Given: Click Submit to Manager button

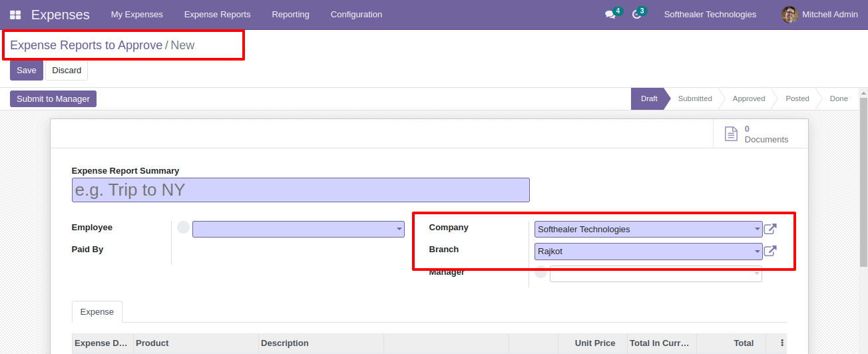Looking at the screenshot, I should (x=53, y=99).
